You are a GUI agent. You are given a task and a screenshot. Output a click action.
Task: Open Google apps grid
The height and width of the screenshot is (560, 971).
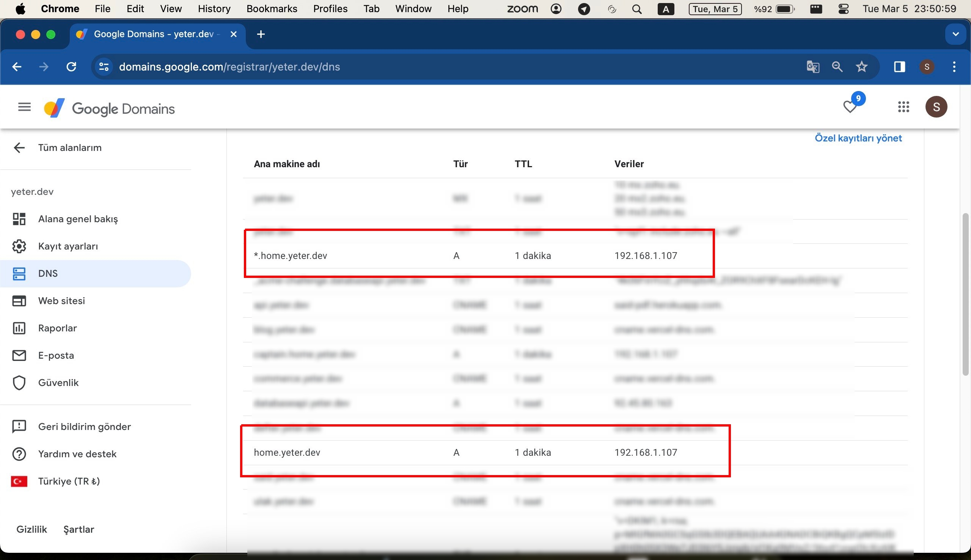[903, 107]
